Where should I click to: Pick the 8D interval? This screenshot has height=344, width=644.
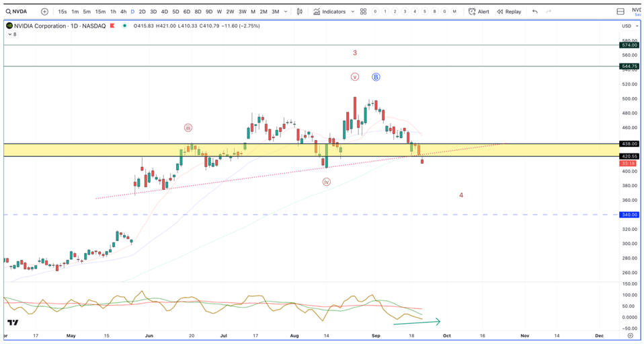click(198, 11)
